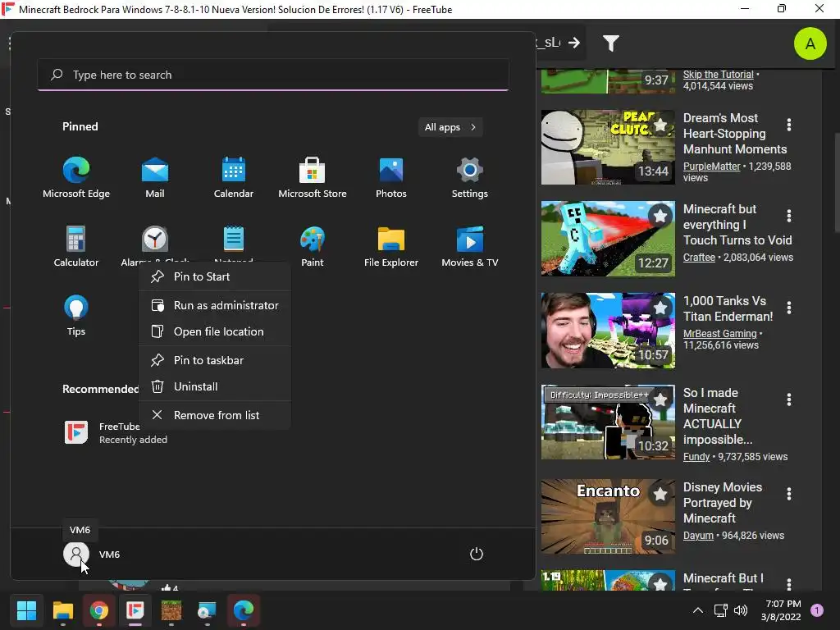
Task: Open the 1,000 Tanks Vs Titan Enderman thumbnail
Action: tap(608, 331)
